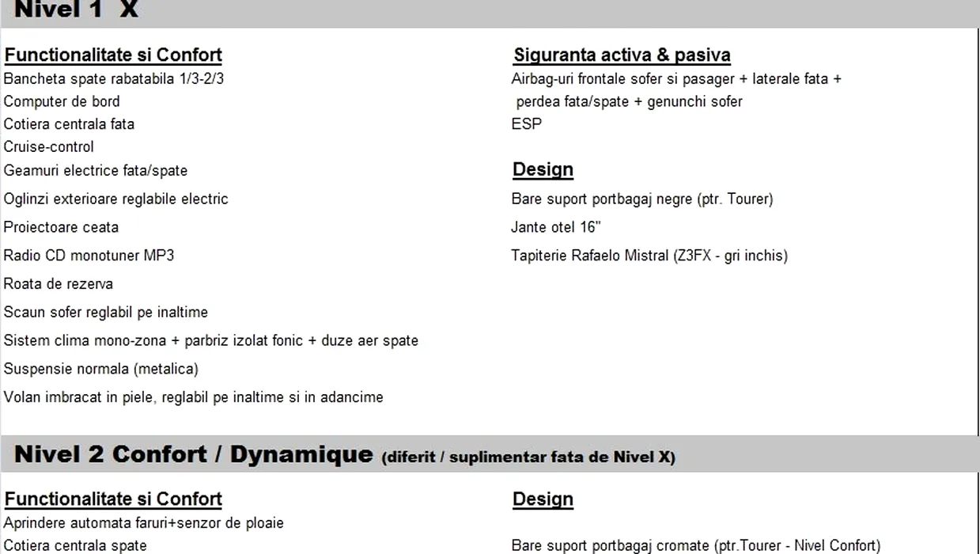Select the 'Design' heading under Nivel 1
The width and height of the screenshot is (980, 554).
tap(543, 170)
